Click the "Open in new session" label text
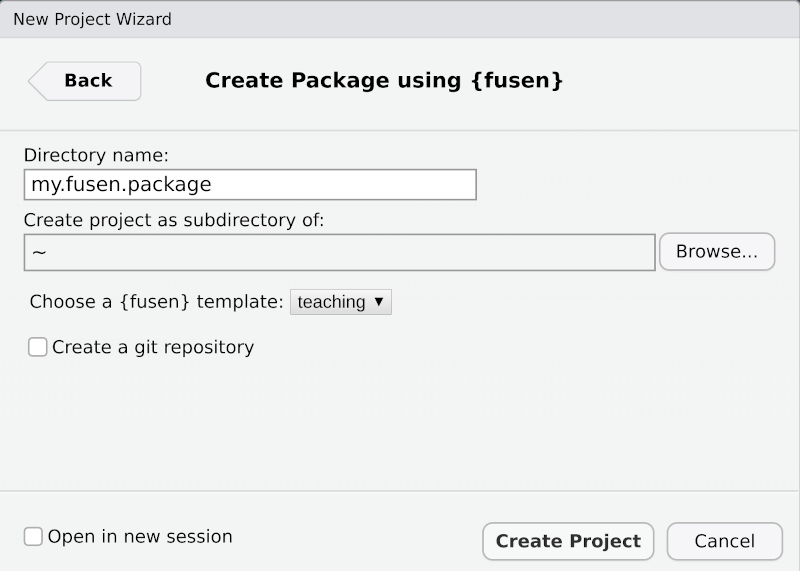The height and width of the screenshot is (571, 800). coord(140,537)
